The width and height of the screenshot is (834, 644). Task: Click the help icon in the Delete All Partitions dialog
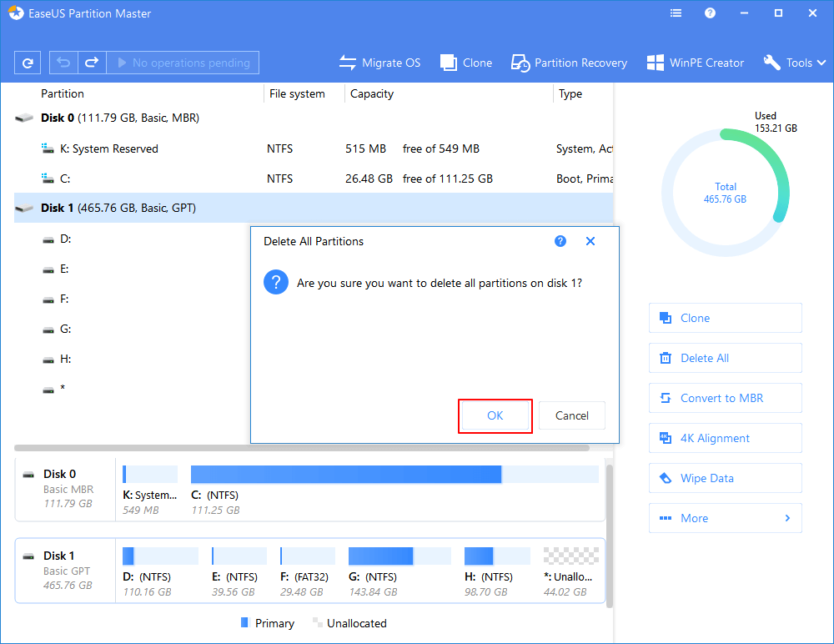pos(560,241)
